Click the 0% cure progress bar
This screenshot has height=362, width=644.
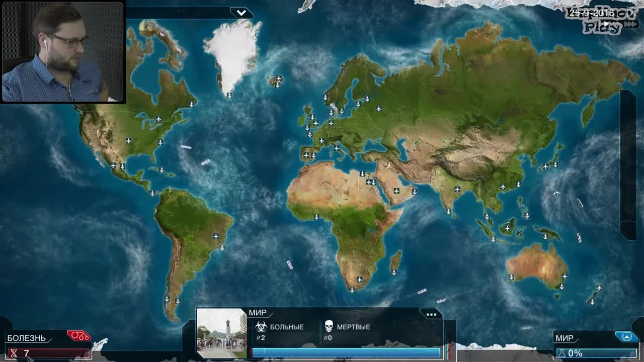597,353
